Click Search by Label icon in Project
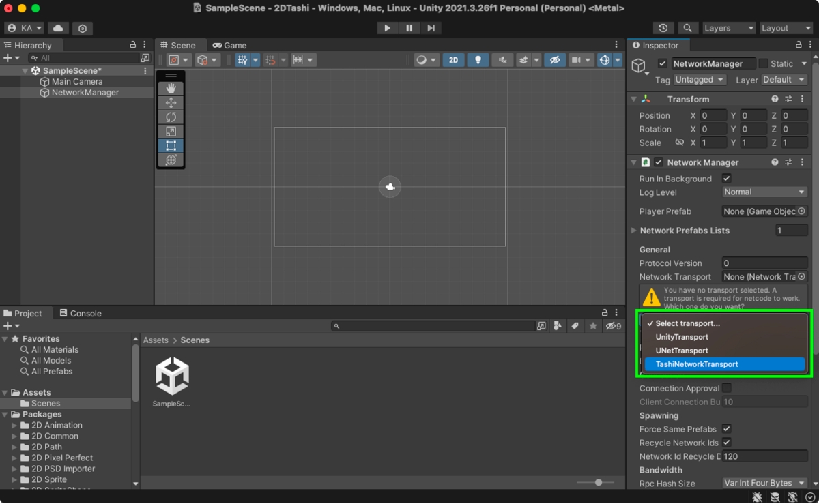 (x=575, y=326)
